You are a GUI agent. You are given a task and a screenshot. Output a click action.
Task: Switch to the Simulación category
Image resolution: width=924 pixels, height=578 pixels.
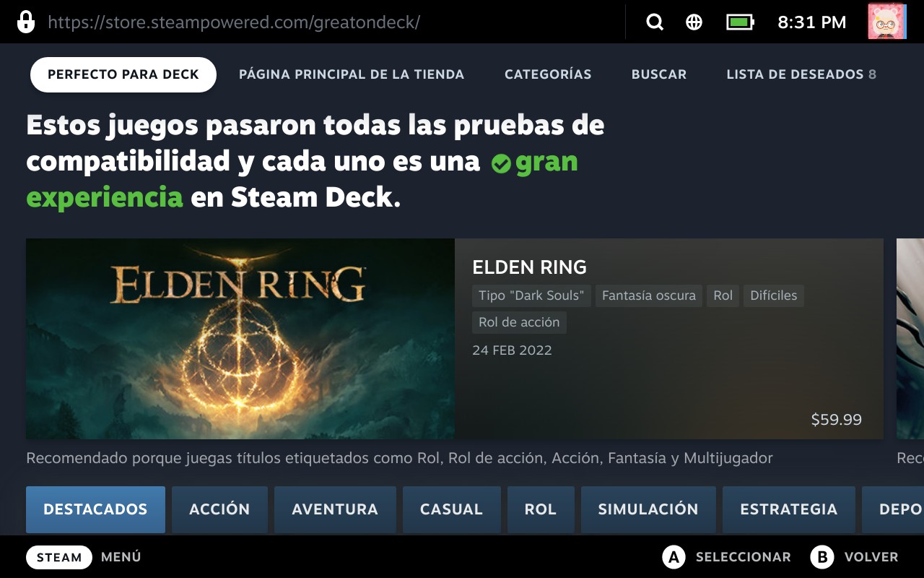click(x=648, y=509)
